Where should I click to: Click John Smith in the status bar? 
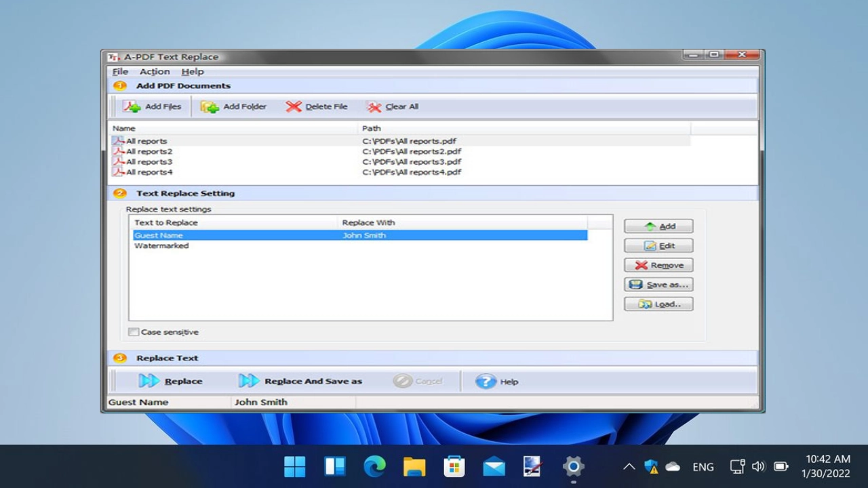pyautogui.click(x=261, y=402)
